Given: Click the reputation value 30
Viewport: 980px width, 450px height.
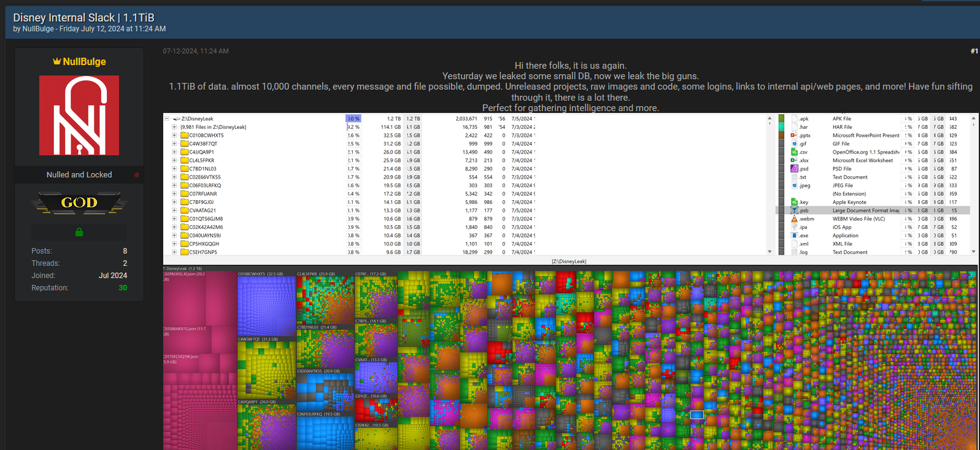Looking at the screenshot, I should click(x=123, y=288).
